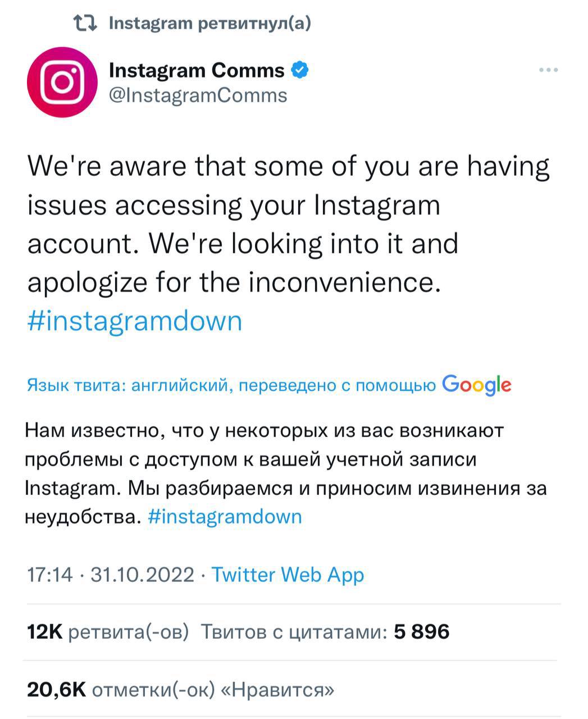View the 12K ретвита(-ов) list

pos(108,632)
